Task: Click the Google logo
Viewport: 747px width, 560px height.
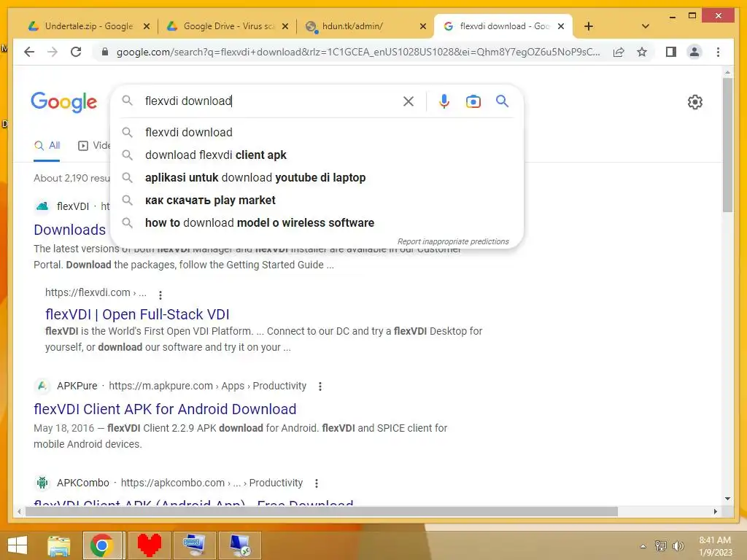Action: point(64,102)
